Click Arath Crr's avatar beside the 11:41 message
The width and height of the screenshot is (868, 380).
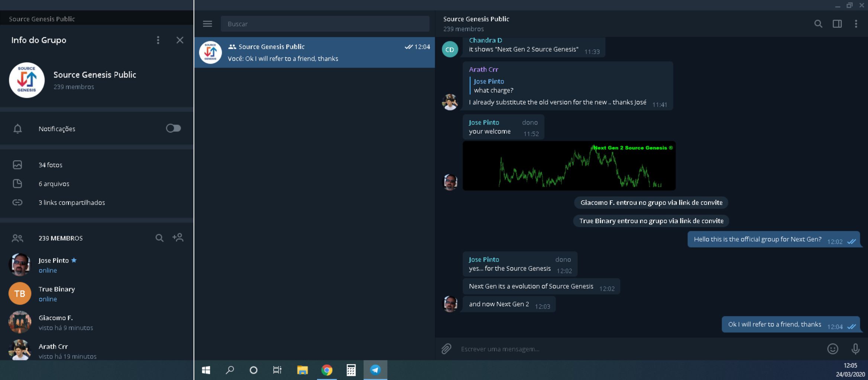[x=450, y=102]
